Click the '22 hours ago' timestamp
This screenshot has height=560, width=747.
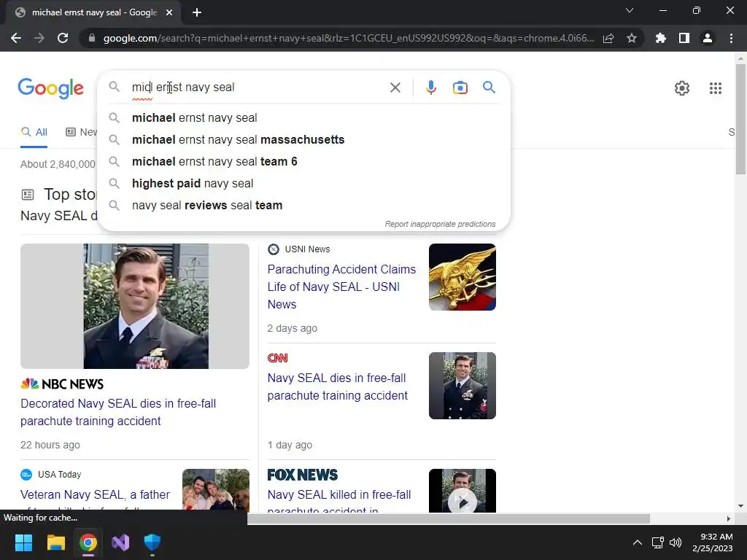click(50, 445)
